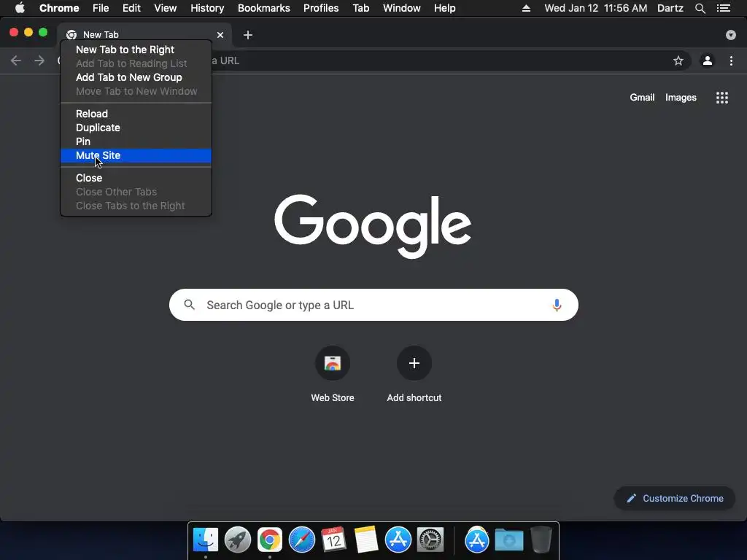747x560 pixels.
Task: Open Chrome's three-dot menu
Action: click(x=731, y=61)
